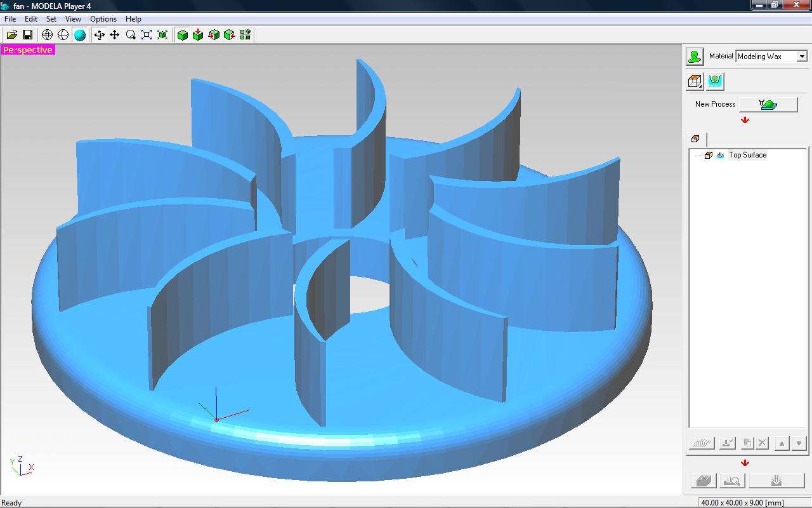Click the surface tab above process list
This screenshot has width=812, height=508.
[696, 139]
